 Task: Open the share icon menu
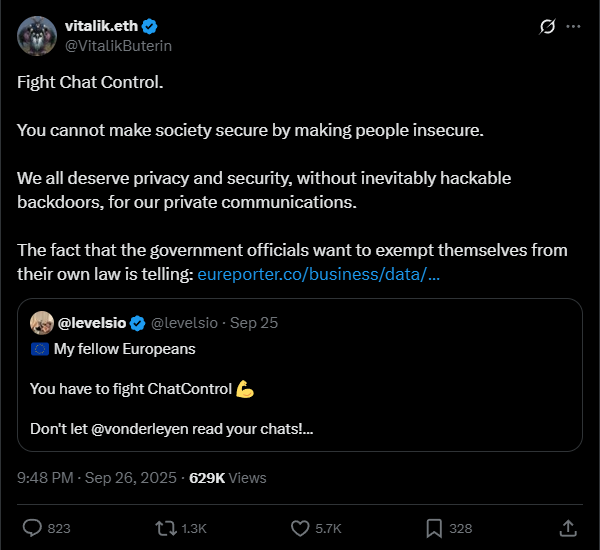click(567, 527)
